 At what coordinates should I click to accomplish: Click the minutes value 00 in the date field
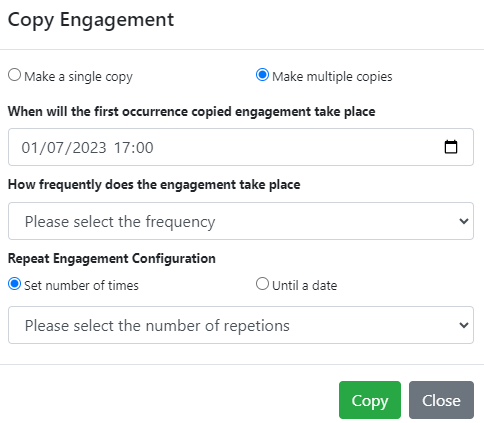point(144,148)
